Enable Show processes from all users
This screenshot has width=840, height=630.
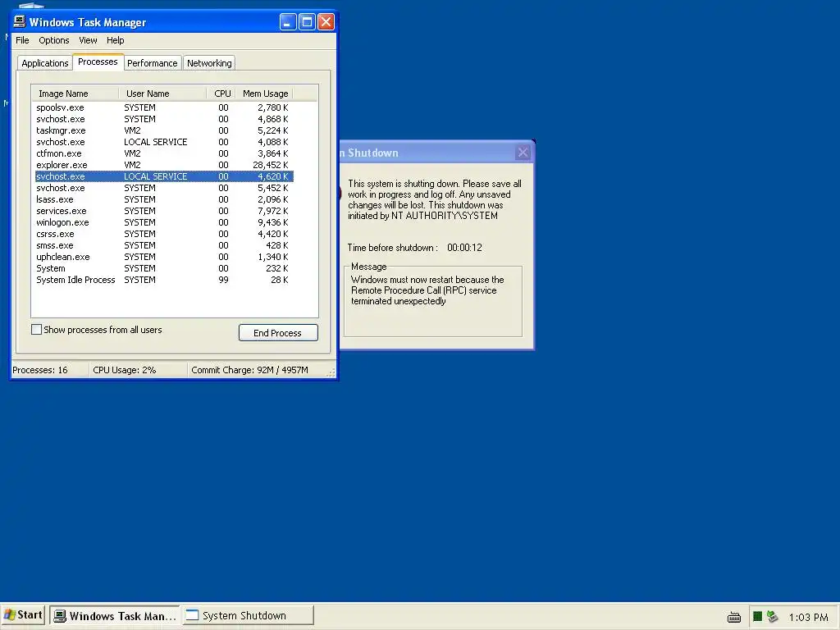36,330
